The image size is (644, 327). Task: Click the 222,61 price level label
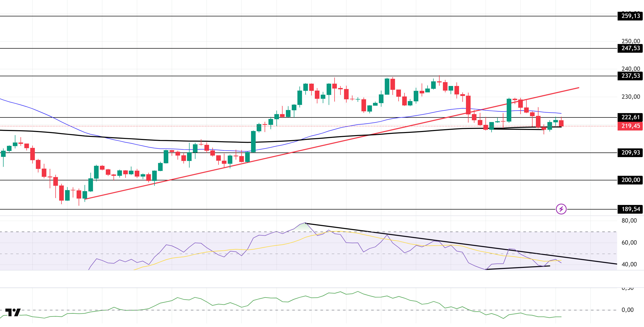(x=630, y=117)
